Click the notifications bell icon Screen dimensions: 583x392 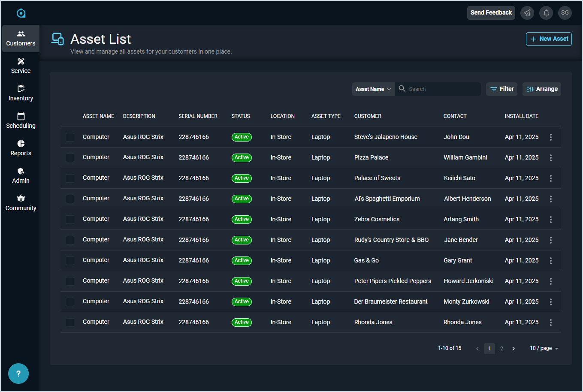pos(546,13)
